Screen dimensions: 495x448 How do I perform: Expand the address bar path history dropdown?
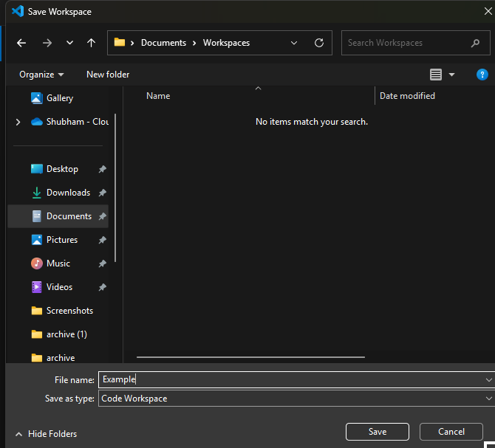click(x=294, y=43)
